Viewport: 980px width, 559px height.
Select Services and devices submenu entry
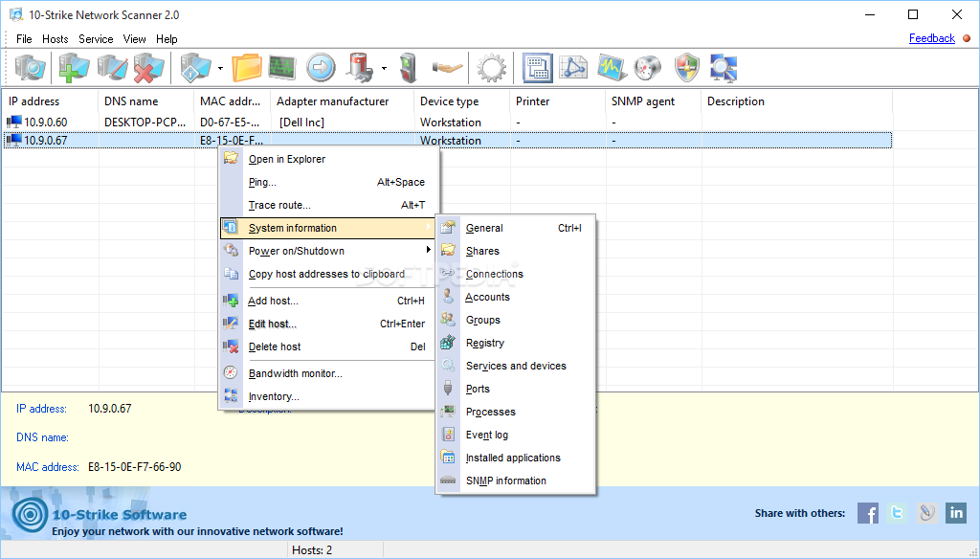coord(515,366)
